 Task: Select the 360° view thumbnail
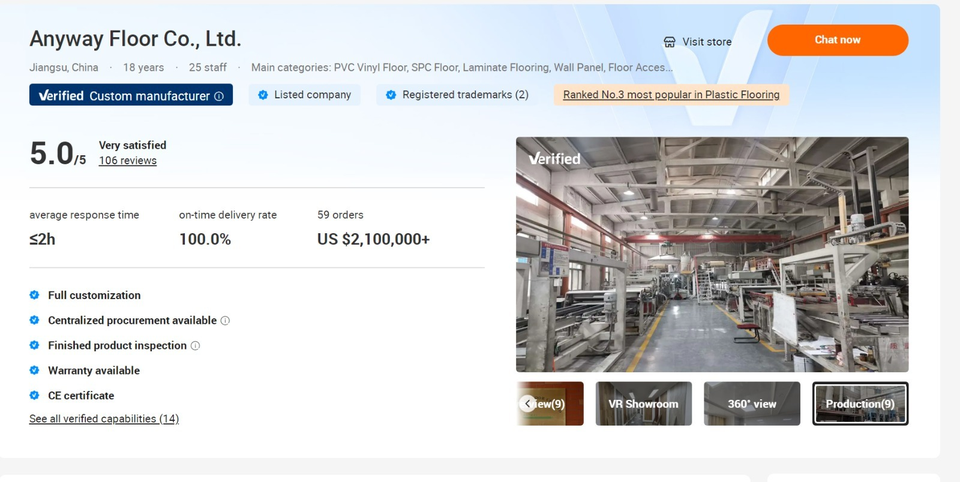751,404
